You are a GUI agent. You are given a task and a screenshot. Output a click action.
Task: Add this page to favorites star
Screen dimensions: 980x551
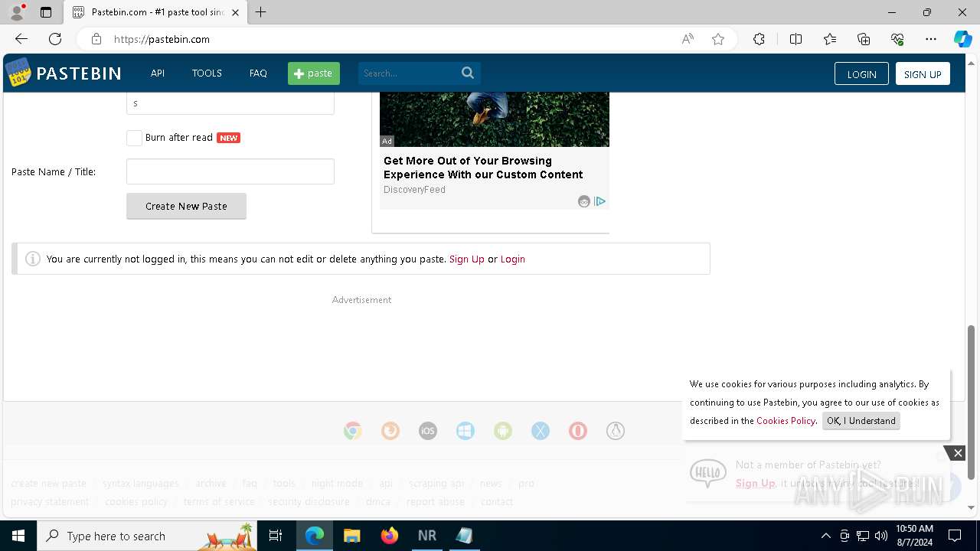pos(718,39)
